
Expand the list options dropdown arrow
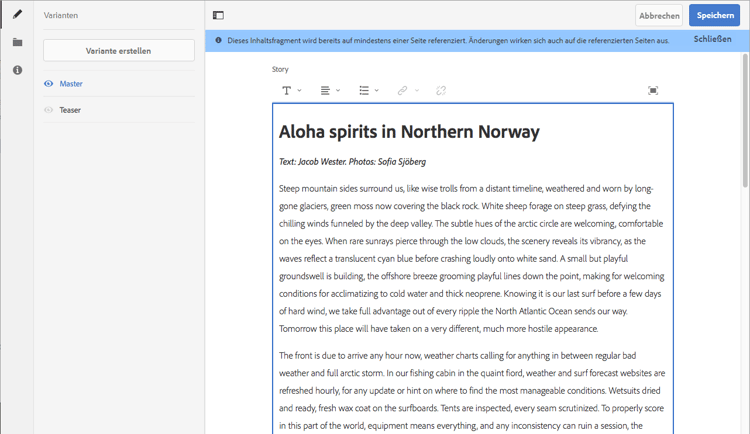(x=377, y=90)
